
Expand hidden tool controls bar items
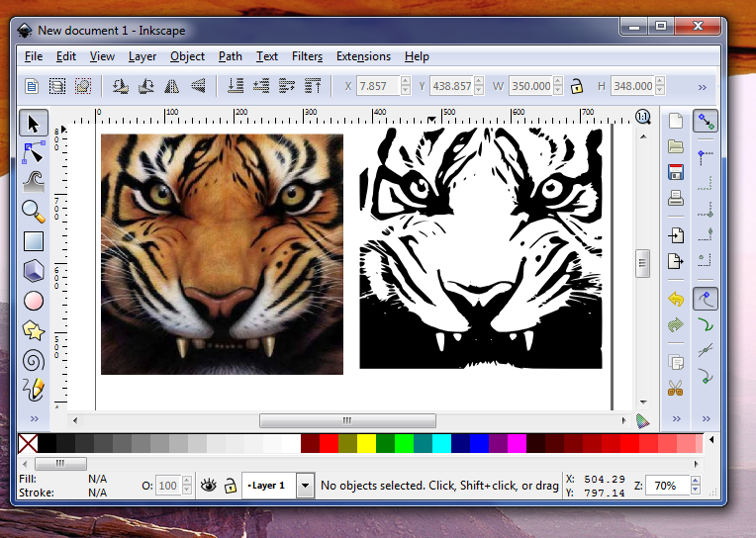point(704,86)
